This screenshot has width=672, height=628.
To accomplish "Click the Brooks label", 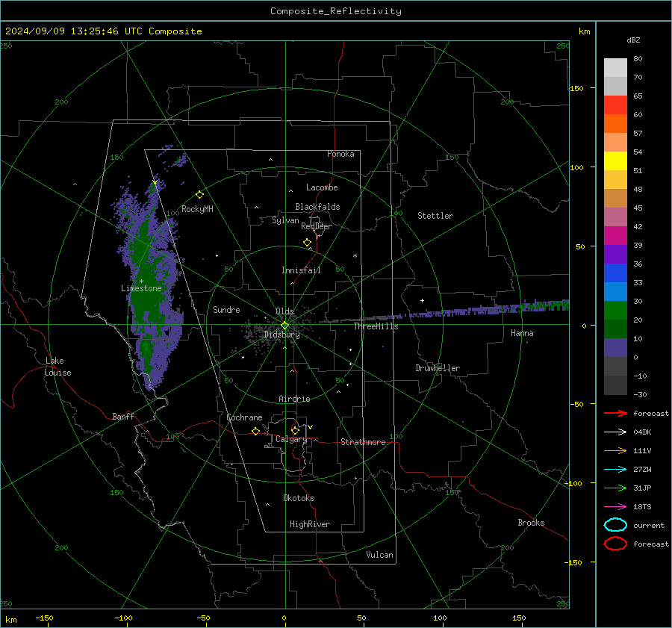I will coord(531,523).
